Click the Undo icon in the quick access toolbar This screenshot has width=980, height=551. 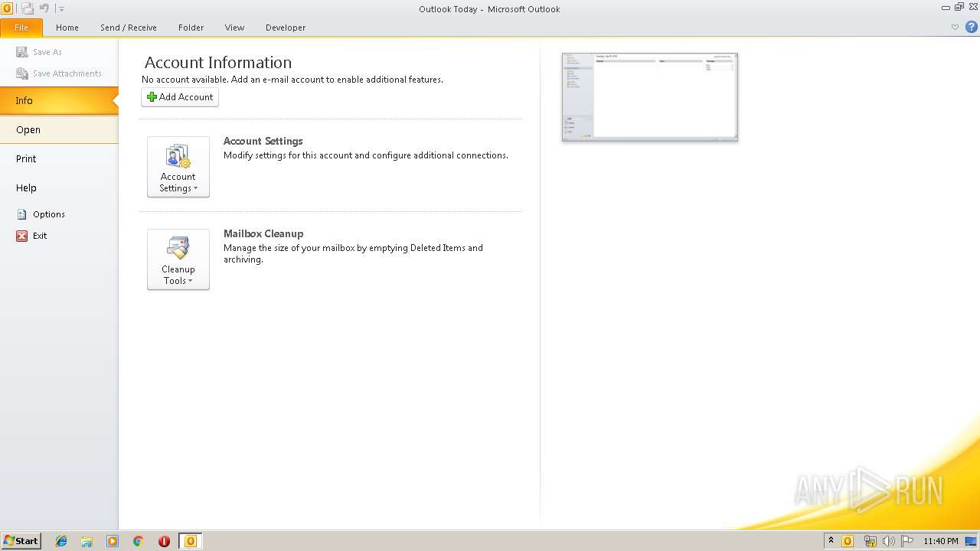tap(44, 8)
